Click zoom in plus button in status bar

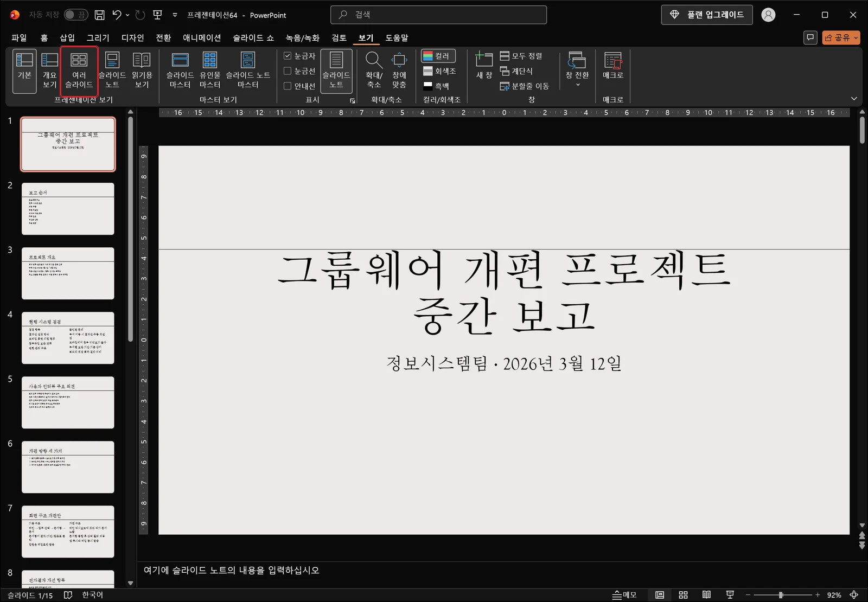[x=818, y=595]
